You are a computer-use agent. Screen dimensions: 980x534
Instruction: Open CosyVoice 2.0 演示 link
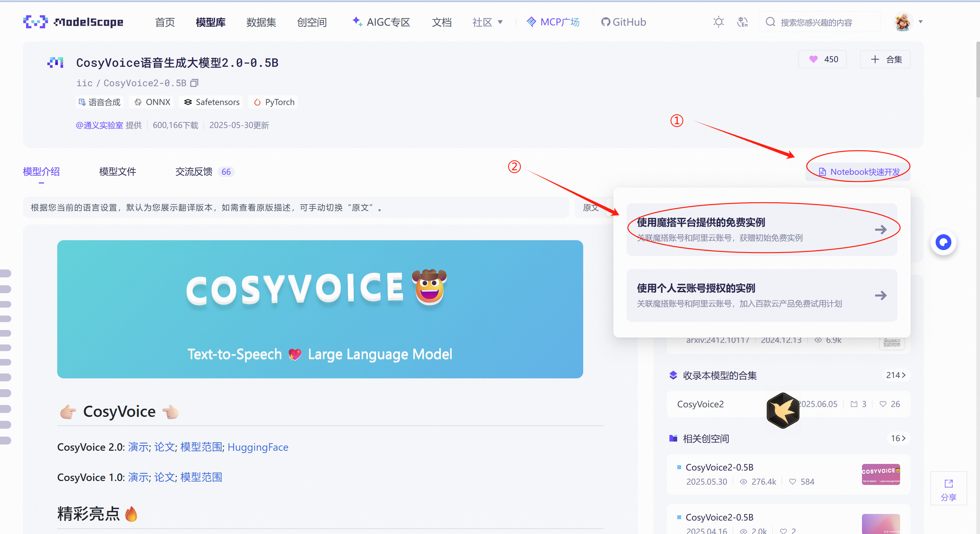pyautogui.click(x=138, y=447)
